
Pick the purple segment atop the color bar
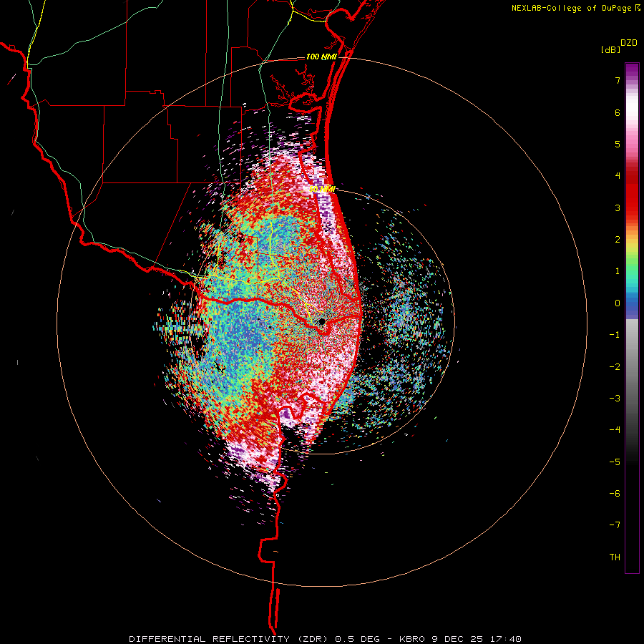coord(632,71)
